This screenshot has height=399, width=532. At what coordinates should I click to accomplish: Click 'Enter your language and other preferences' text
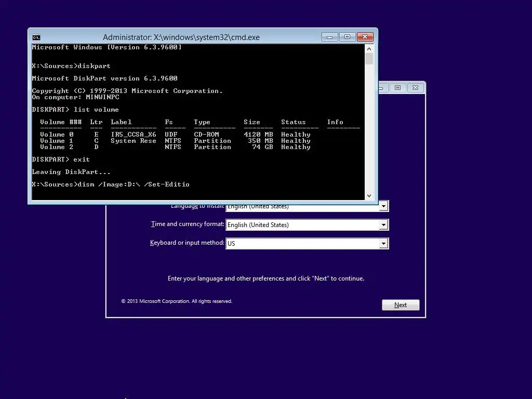(266, 278)
